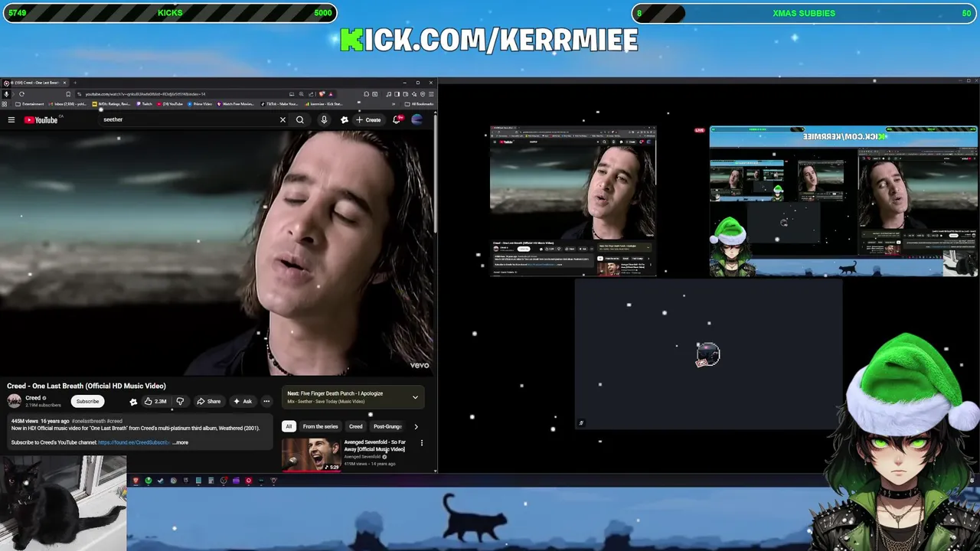This screenshot has height=551, width=980.
Task: Select the 'Creed' filter chip
Action: click(356, 426)
